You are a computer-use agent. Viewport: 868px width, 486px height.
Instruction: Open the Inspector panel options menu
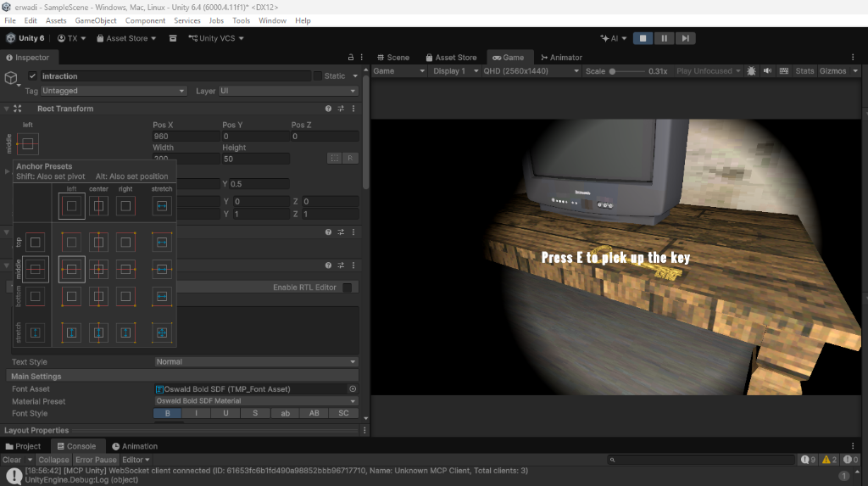pyautogui.click(x=361, y=57)
